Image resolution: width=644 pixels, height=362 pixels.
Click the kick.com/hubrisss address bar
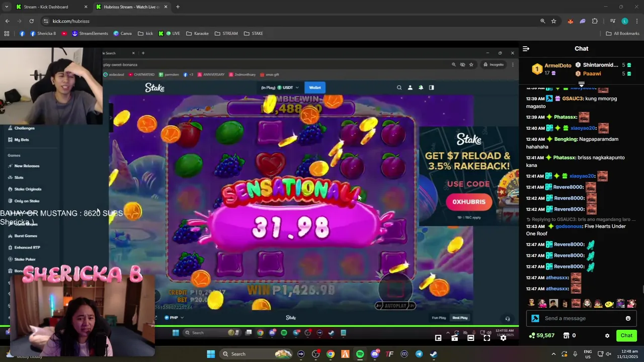[71, 21]
